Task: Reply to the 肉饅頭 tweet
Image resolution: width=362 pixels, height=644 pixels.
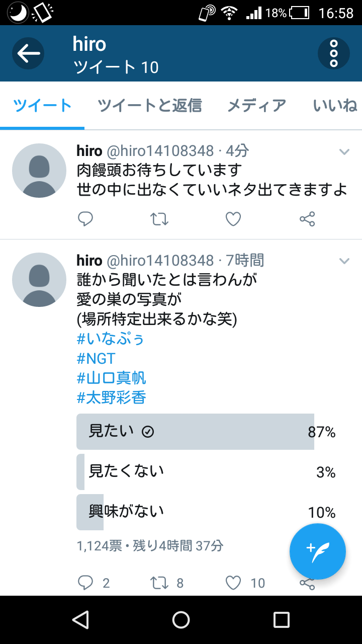Action: 85,219
